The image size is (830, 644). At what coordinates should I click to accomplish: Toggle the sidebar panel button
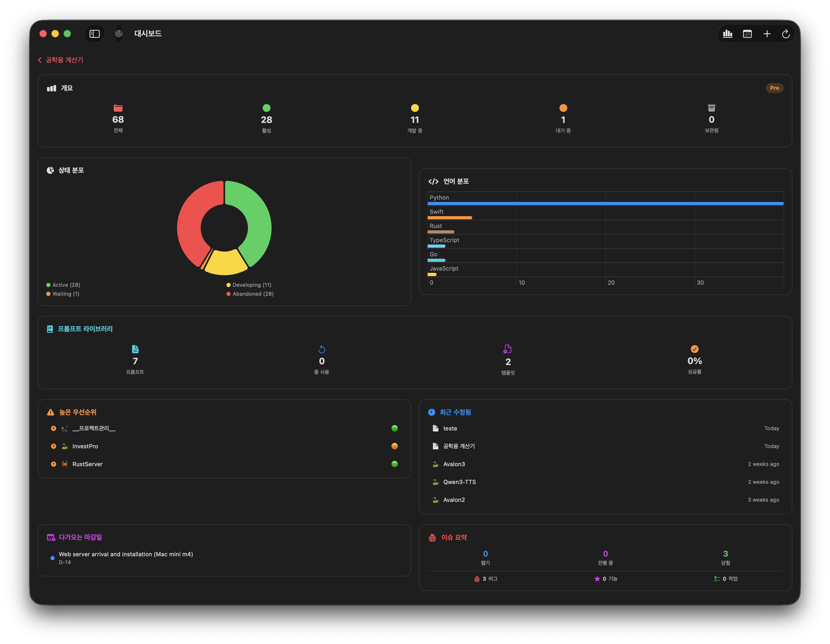click(94, 34)
